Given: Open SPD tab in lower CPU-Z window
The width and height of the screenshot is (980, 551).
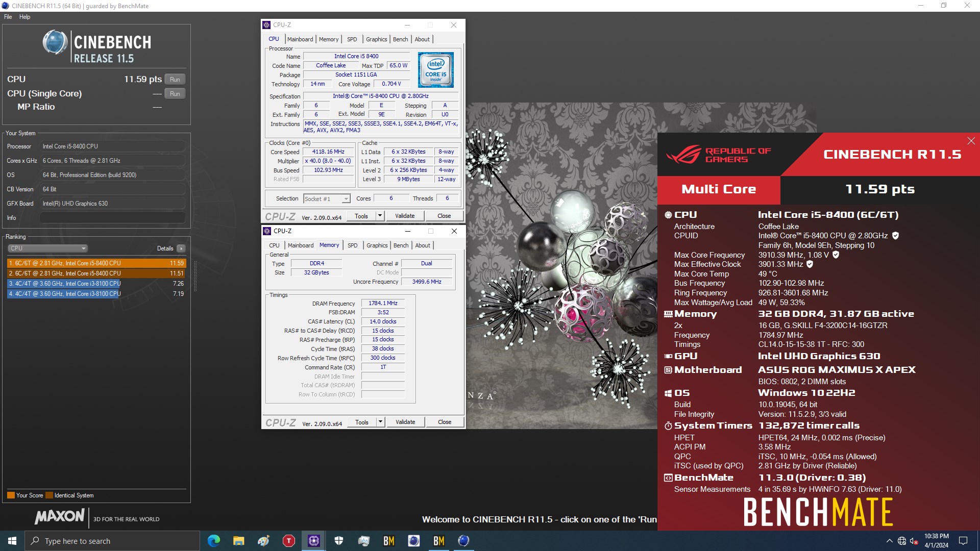Looking at the screenshot, I should pyautogui.click(x=352, y=245).
